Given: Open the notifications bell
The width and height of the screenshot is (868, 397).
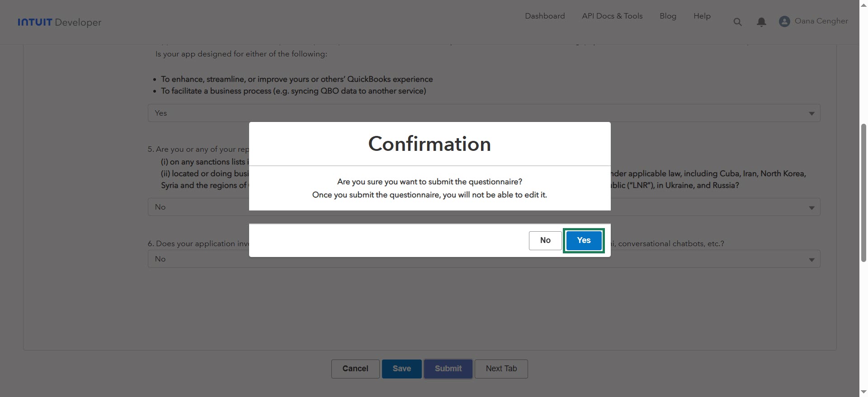Looking at the screenshot, I should click(761, 22).
